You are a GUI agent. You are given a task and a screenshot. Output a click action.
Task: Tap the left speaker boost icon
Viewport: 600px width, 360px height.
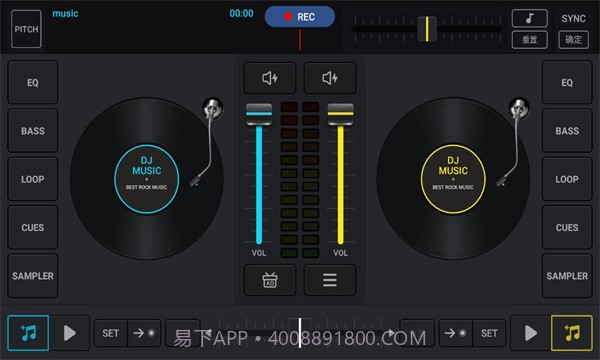point(270,78)
